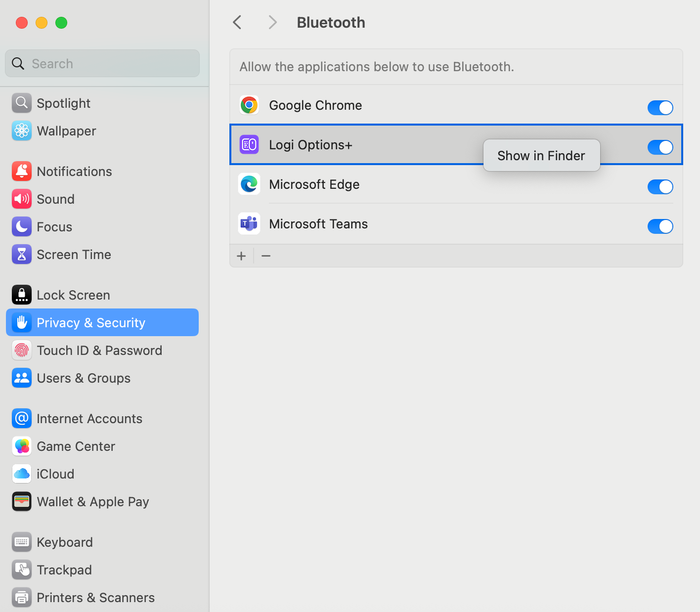
Task: Select Lock Screen label in sidebar
Action: pos(73,295)
